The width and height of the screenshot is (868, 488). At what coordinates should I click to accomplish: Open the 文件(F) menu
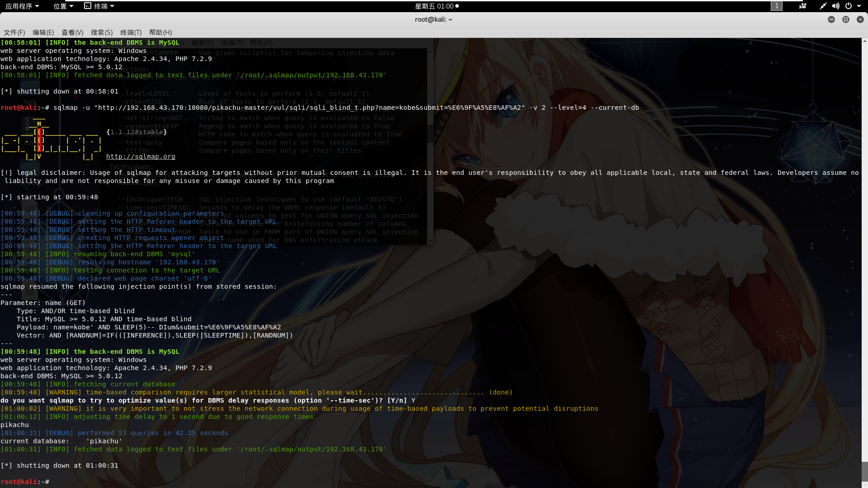click(x=14, y=33)
